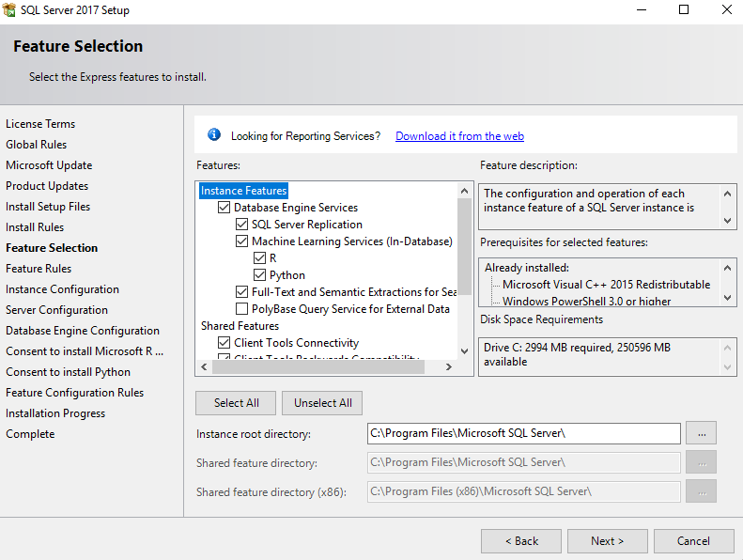Image resolution: width=743 pixels, height=560 pixels.
Task: Click Windows PowerShell 3.0 or higher entry
Action: 587,301
